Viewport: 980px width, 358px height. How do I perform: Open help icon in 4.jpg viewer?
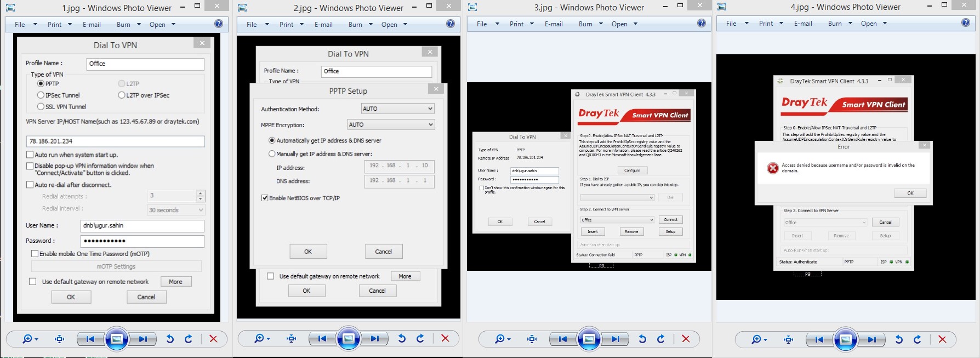pyautogui.click(x=965, y=23)
